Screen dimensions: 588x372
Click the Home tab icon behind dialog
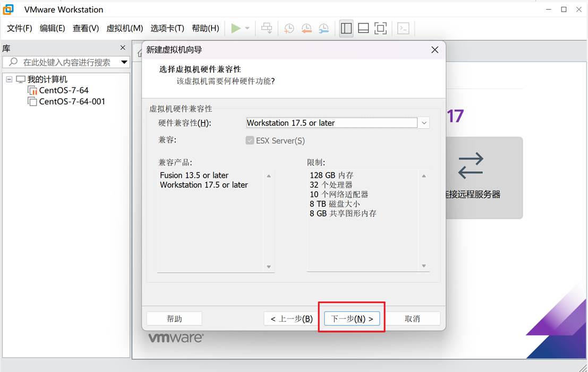coord(140,54)
